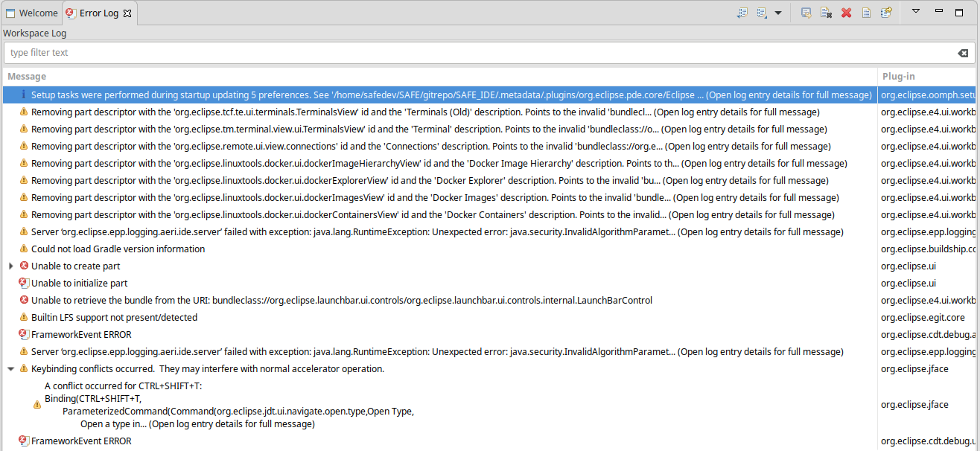Close the Error Log tab
Screen dimensions: 980x451
[127, 13]
